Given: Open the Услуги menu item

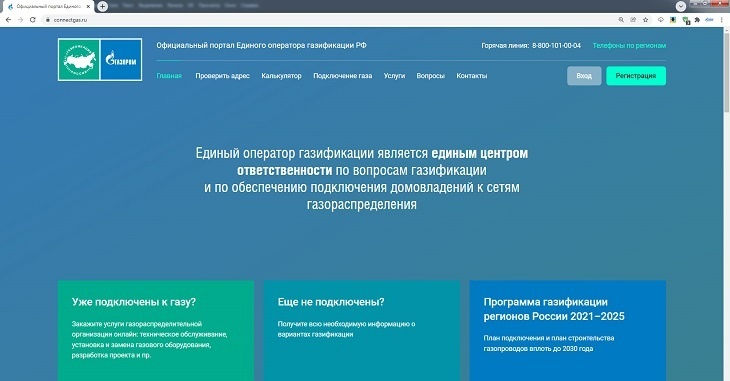Looking at the screenshot, I should tap(394, 76).
